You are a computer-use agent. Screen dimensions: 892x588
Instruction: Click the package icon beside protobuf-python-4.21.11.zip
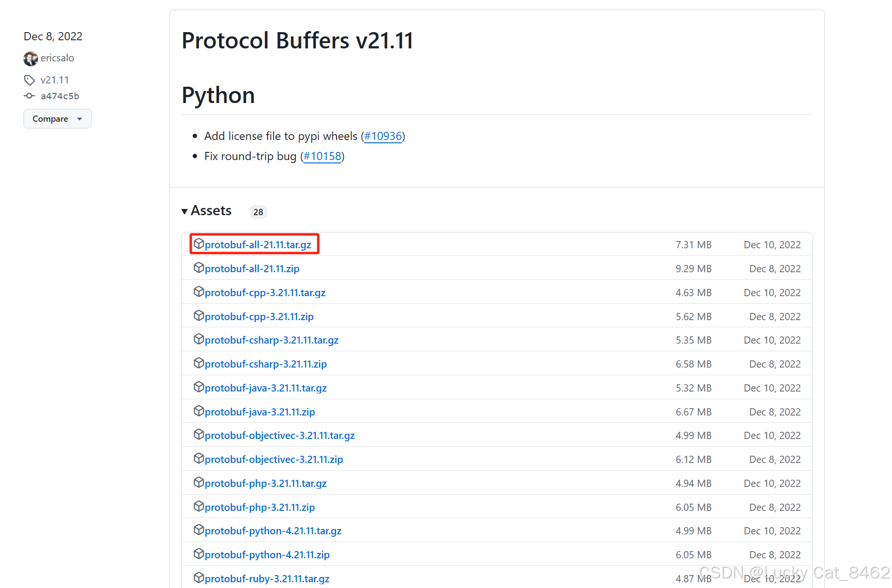click(199, 553)
